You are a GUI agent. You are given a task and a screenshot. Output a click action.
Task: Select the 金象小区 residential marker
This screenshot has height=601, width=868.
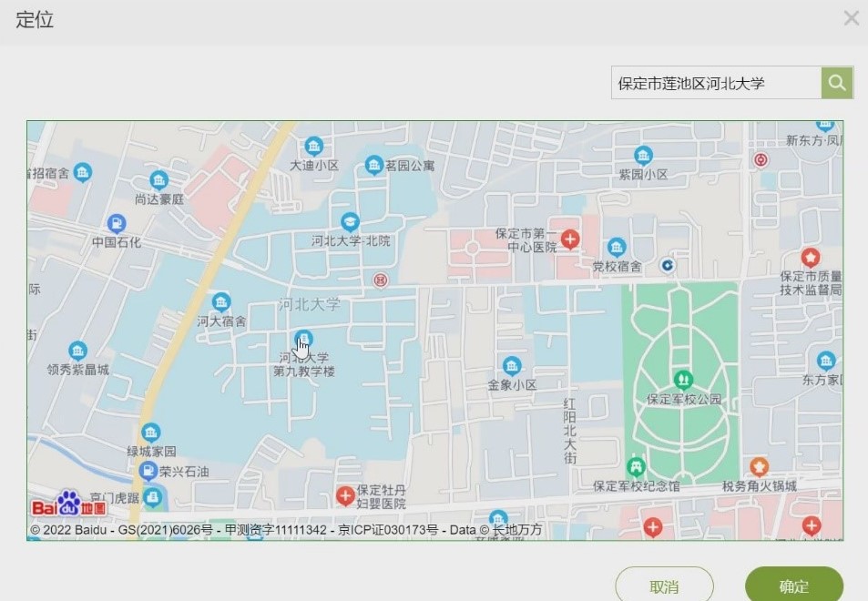tap(512, 365)
